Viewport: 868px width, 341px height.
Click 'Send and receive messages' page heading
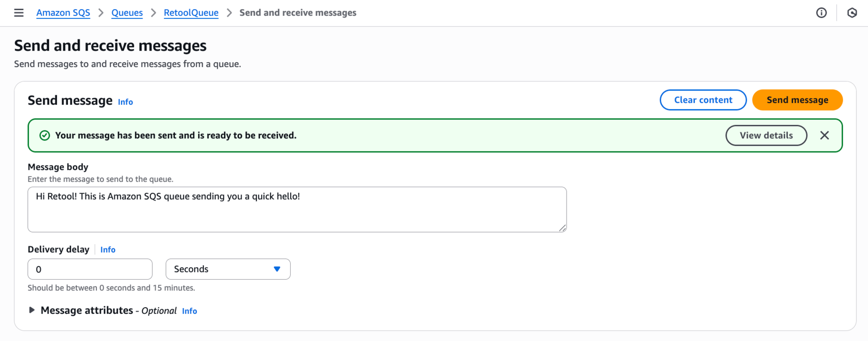tap(110, 45)
